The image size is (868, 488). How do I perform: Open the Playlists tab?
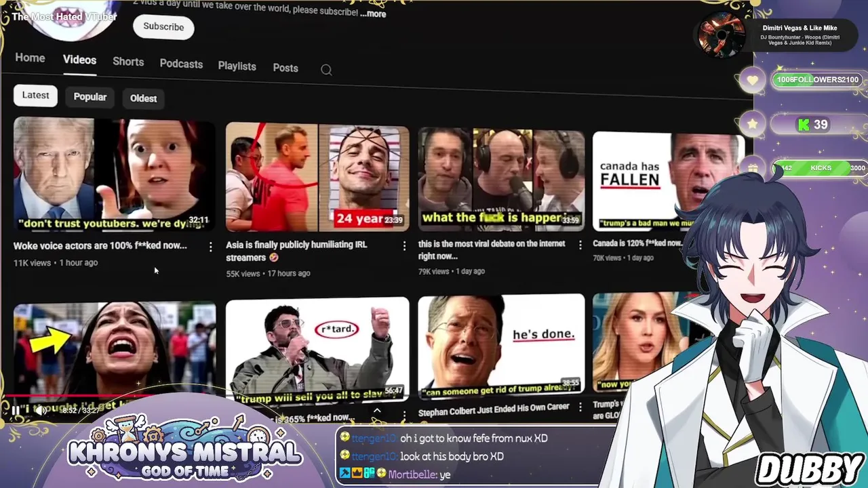click(237, 66)
